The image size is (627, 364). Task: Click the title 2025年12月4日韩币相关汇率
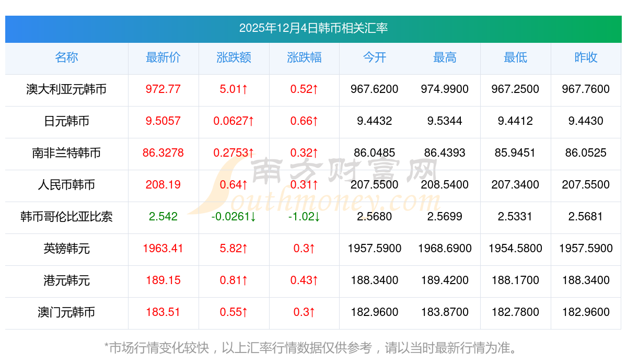(x=313, y=28)
